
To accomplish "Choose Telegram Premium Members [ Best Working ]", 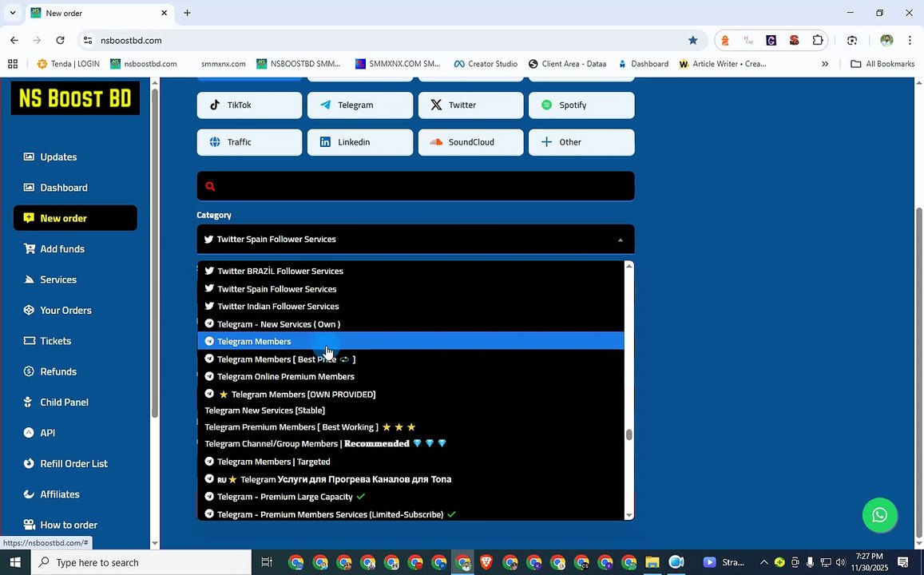I will 410,426.
